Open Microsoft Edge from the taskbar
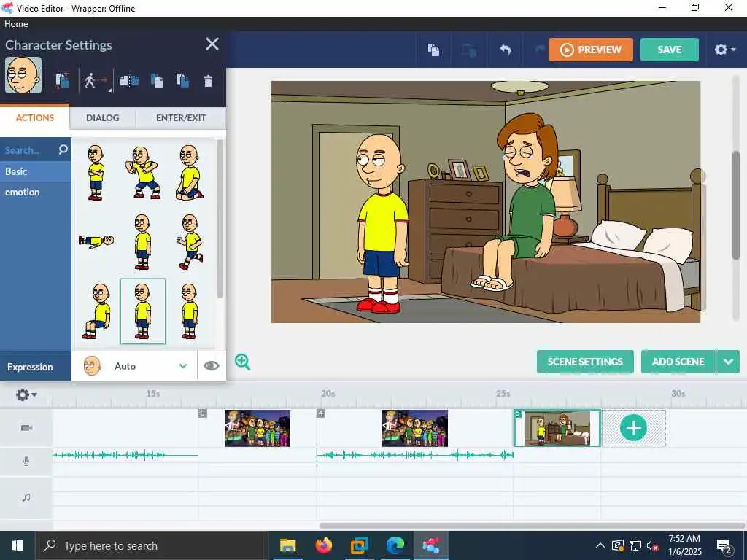 [395, 545]
